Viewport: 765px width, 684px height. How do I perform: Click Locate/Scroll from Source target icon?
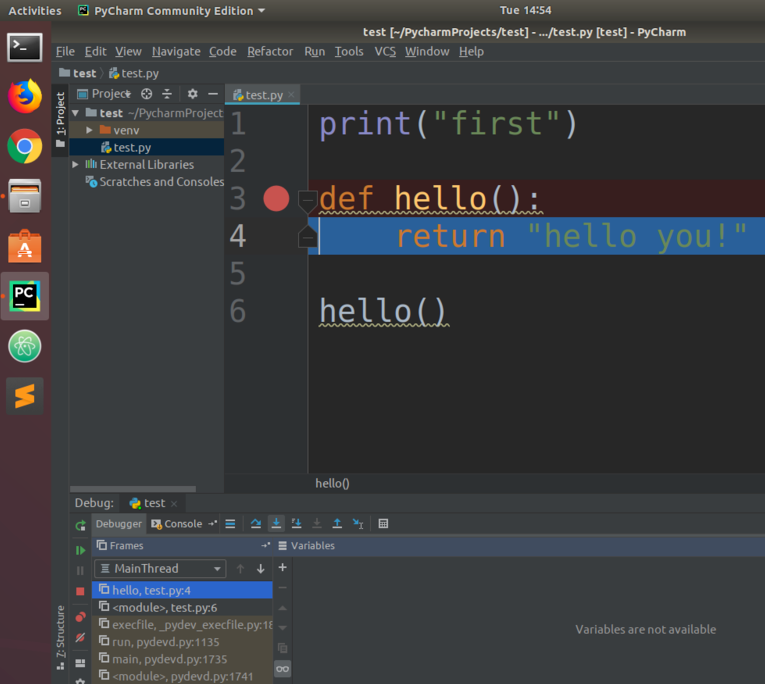tap(146, 94)
